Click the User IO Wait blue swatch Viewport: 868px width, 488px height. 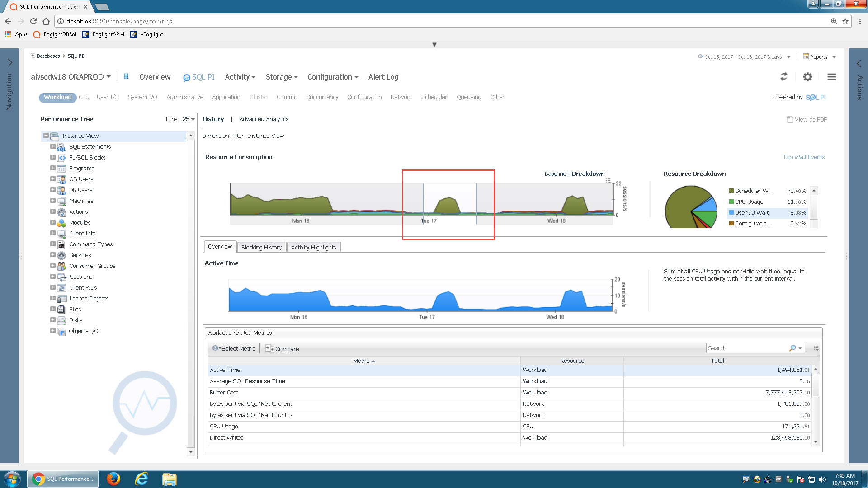pyautogui.click(x=731, y=212)
